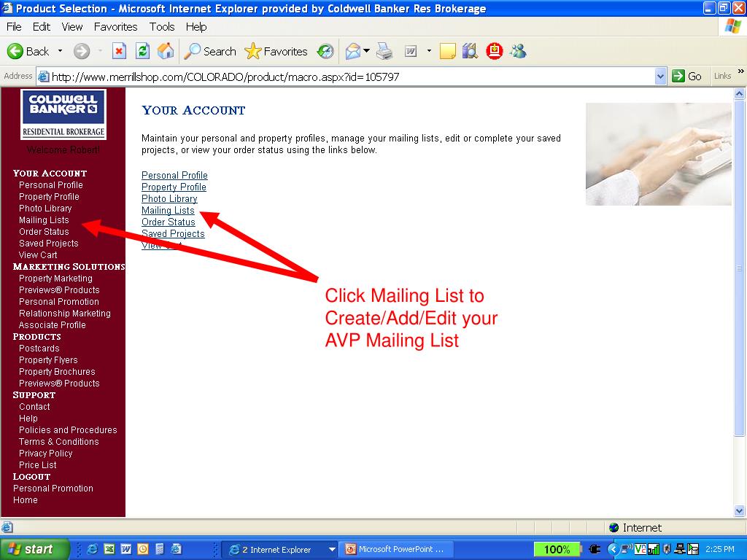Viewport: 747px width, 560px height.
Task: Click Personal Profile link in main content
Action: (174, 175)
